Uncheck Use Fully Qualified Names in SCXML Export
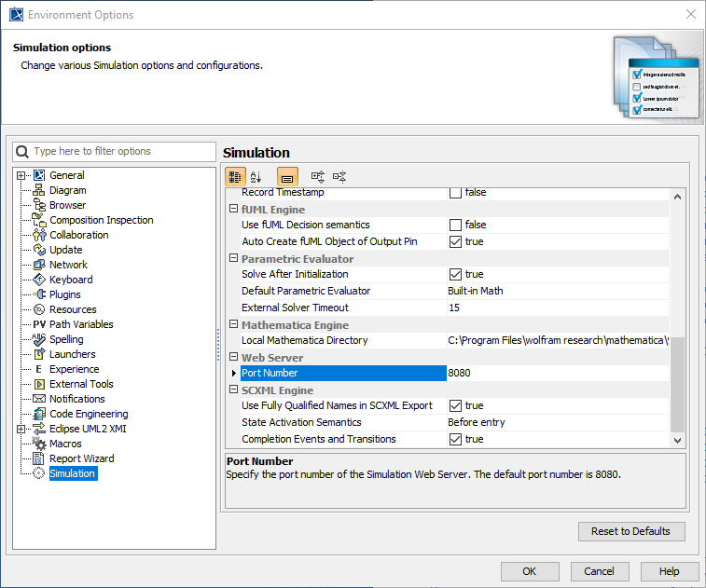 [x=455, y=405]
